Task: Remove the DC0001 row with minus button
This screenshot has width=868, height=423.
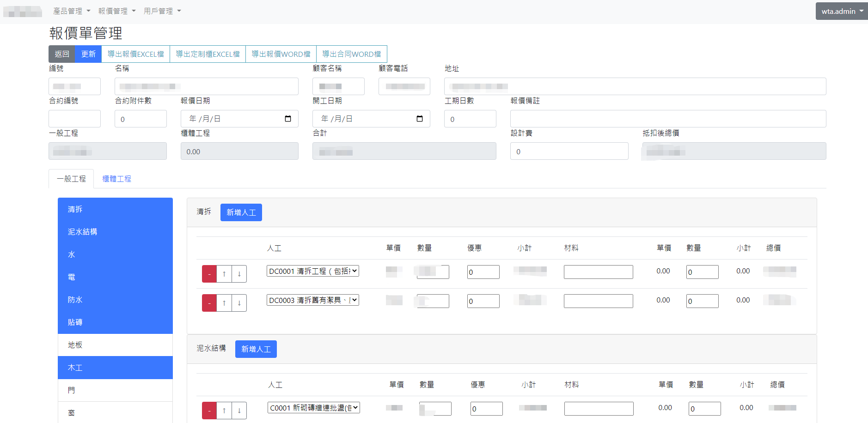Action: pos(209,274)
